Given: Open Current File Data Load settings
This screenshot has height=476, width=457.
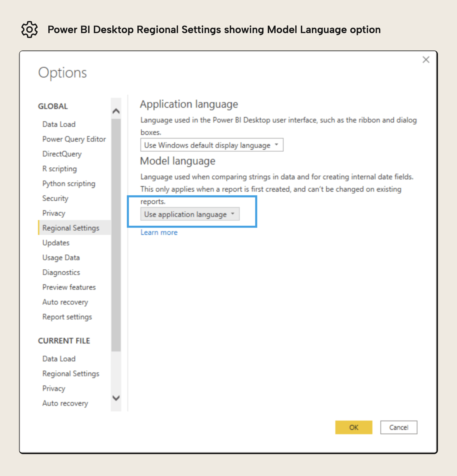Looking at the screenshot, I should pyautogui.click(x=59, y=359).
